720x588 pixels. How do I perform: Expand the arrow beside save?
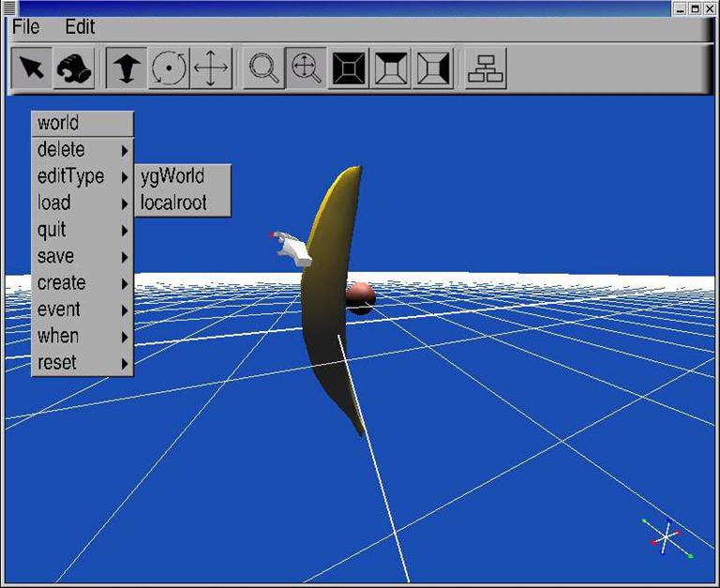click(x=125, y=257)
